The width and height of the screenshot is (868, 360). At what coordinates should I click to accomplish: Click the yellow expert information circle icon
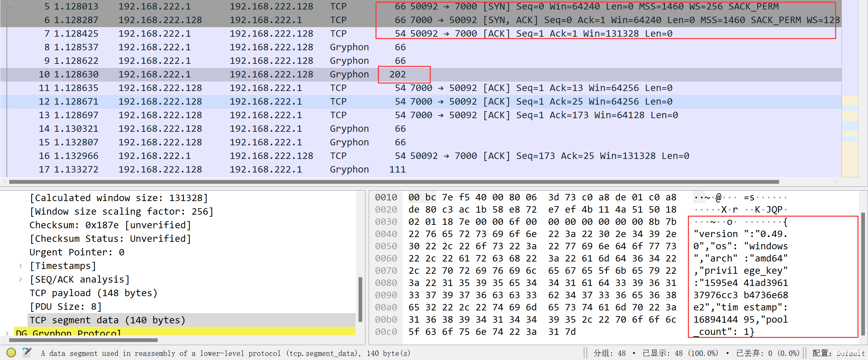pyautogui.click(x=11, y=353)
